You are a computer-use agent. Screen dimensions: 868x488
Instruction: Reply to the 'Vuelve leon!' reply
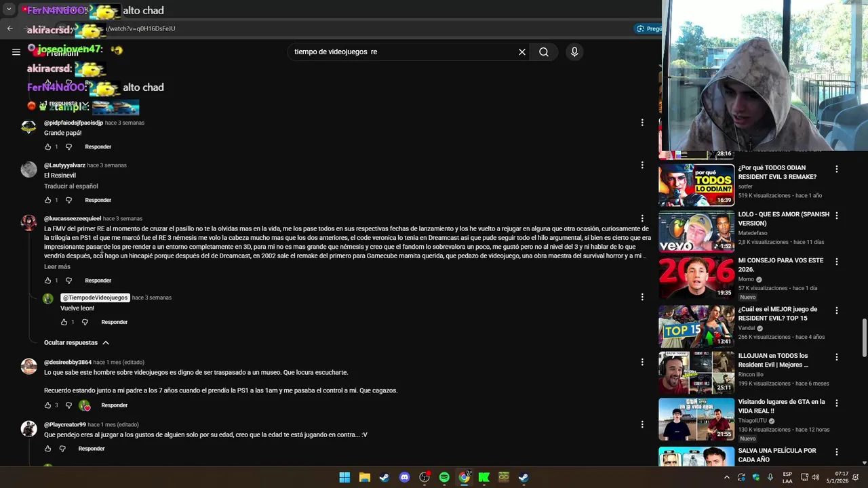114,323
